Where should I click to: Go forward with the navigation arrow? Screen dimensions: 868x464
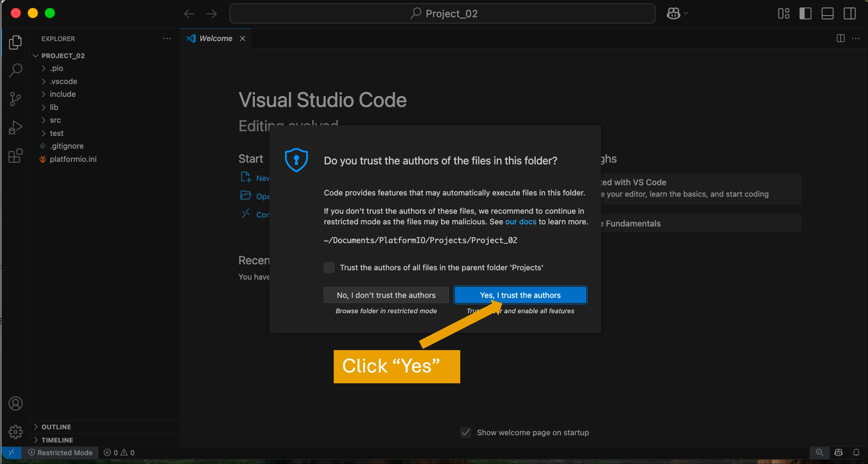(x=211, y=14)
